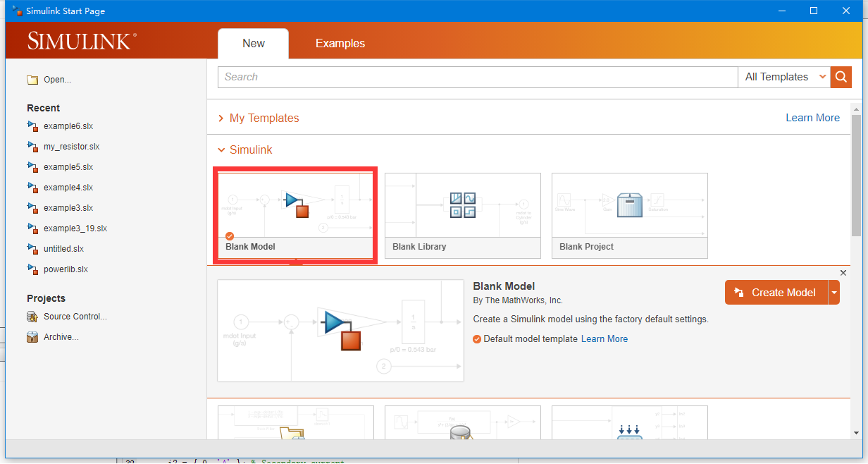This screenshot has height=464, width=868.
Task: Select the database-icon template in the bottom row
Action: pyautogui.click(x=463, y=422)
